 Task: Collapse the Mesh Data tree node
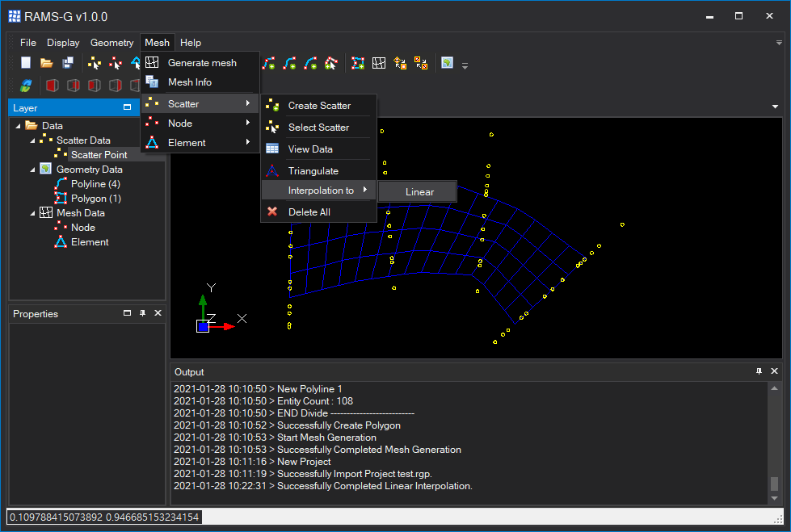coord(33,213)
